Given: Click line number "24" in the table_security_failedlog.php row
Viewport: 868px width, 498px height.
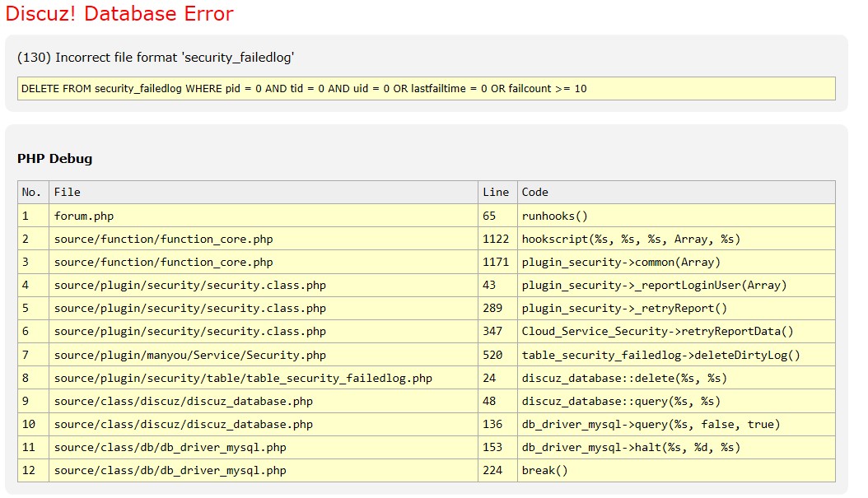Looking at the screenshot, I should click(497, 378).
